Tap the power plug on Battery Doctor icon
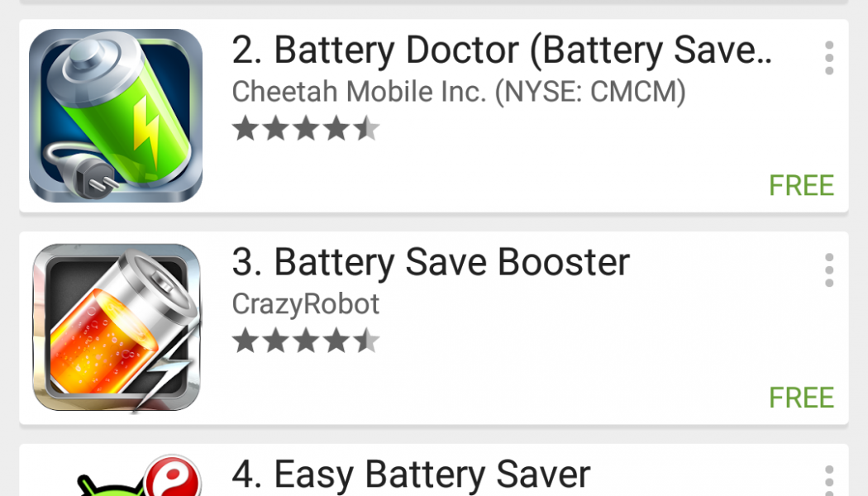 pyautogui.click(x=70, y=168)
